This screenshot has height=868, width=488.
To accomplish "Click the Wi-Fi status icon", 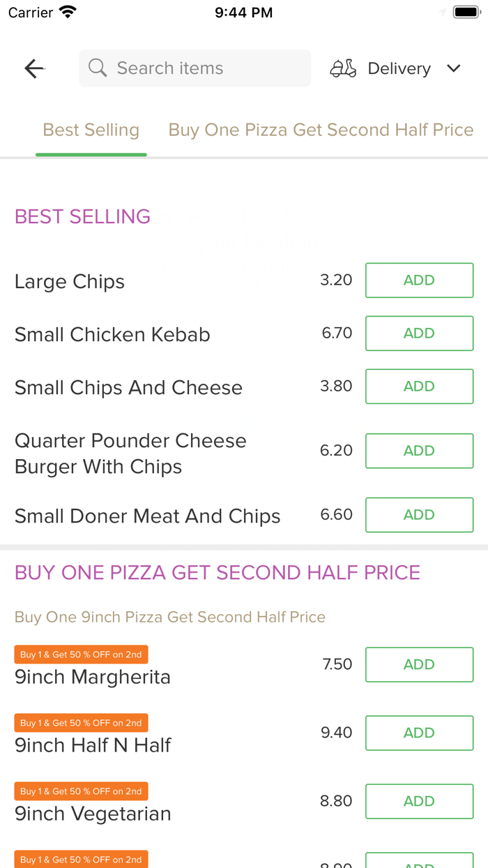I will pyautogui.click(x=67, y=11).
